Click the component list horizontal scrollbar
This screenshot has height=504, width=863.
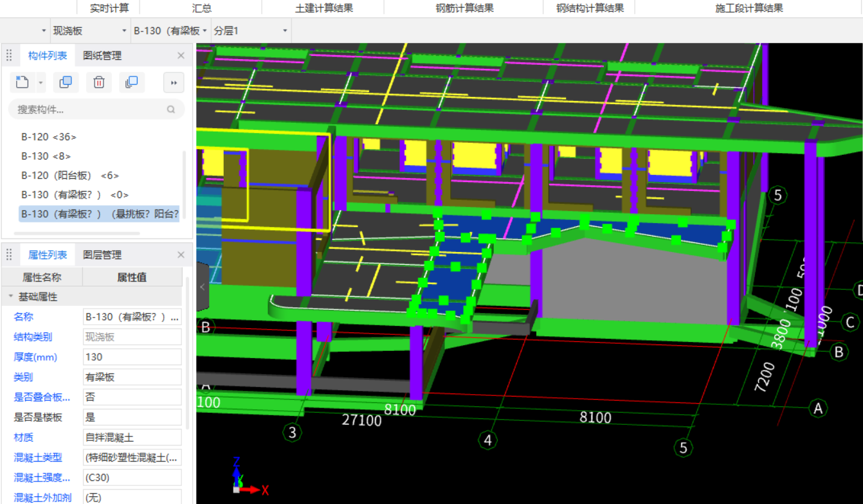pos(77,234)
